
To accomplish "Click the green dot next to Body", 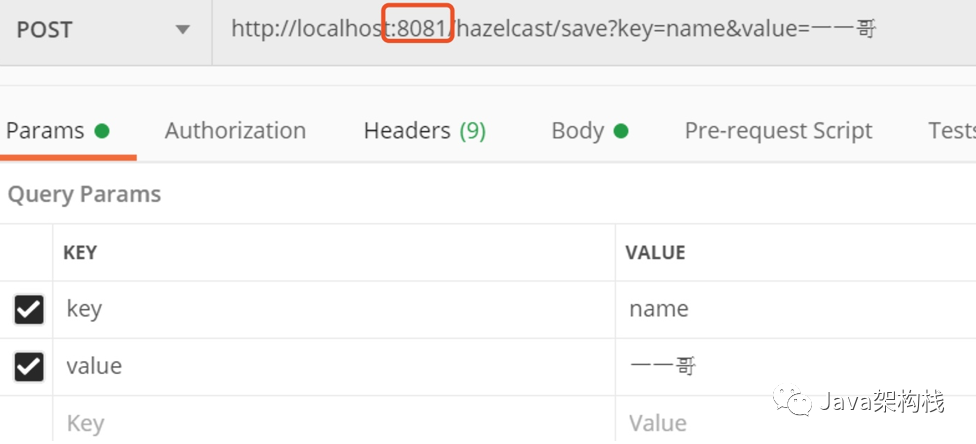I will tap(621, 131).
